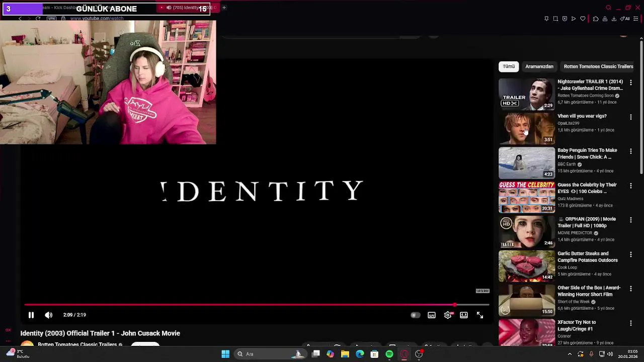644x362 pixels.
Task: Open Baby Penguin Tries To Make Friends thumbnail
Action: 527,162
